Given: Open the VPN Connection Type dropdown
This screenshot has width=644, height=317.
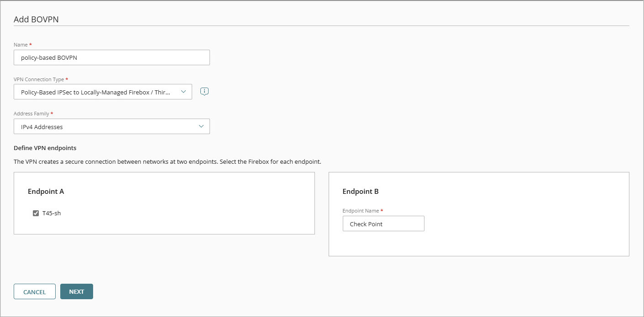Looking at the screenshot, I should (x=103, y=91).
